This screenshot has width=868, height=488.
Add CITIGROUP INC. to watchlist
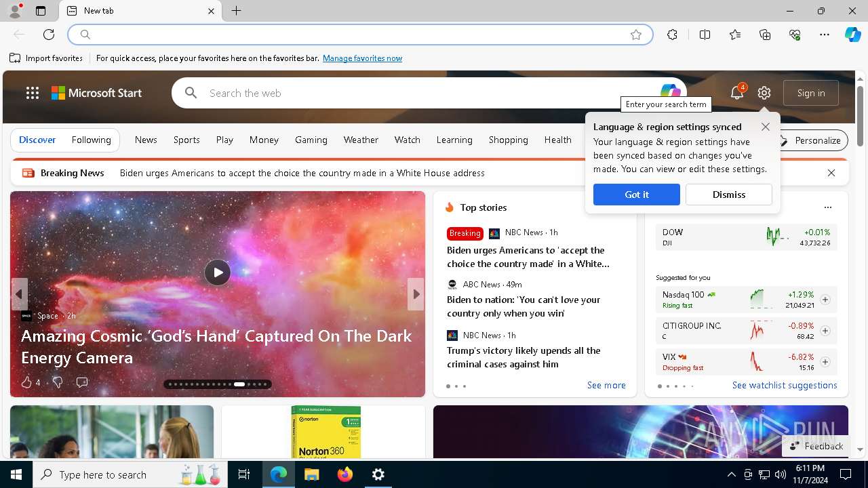pos(825,331)
